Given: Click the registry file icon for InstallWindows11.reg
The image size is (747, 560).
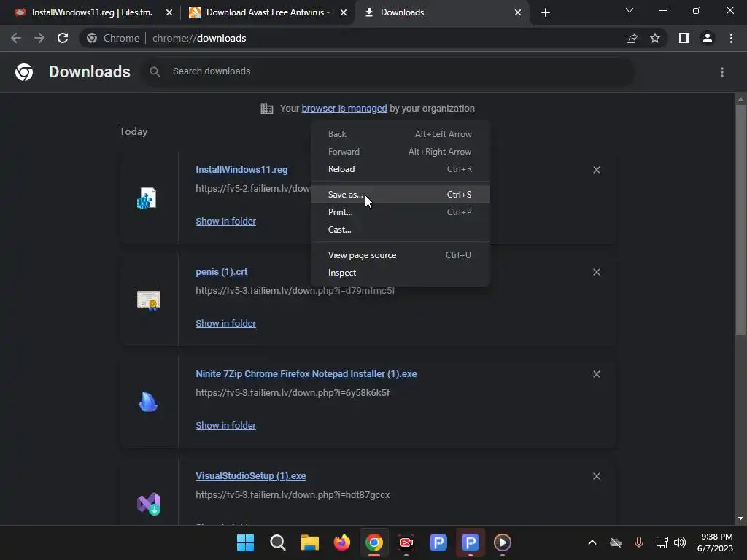Looking at the screenshot, I should tap(147, 198).
